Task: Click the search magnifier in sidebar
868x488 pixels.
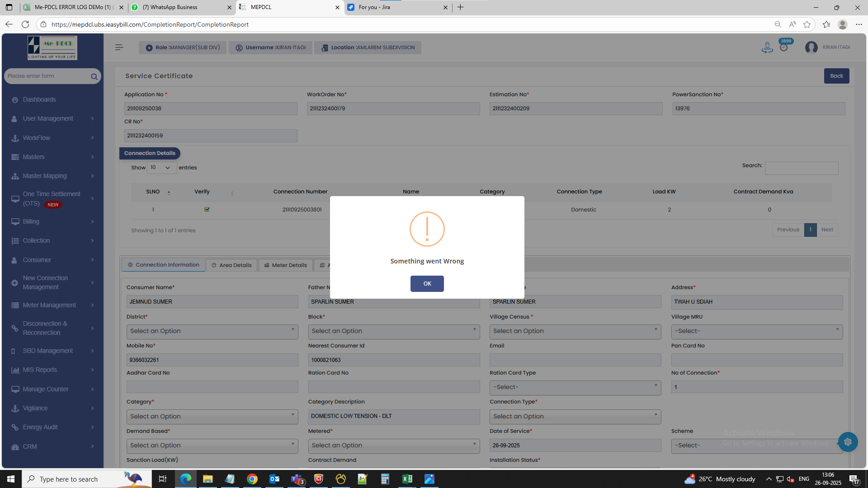Action: [x=94, y=76]
